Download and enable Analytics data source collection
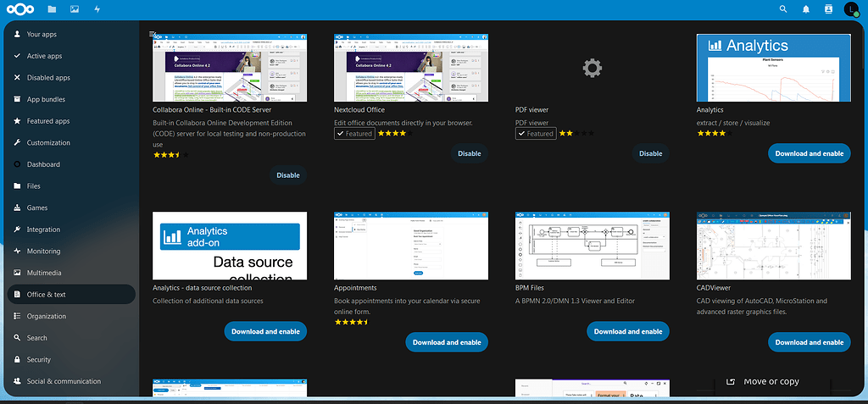This screenshot has width=868, height=404. point(265,331)
